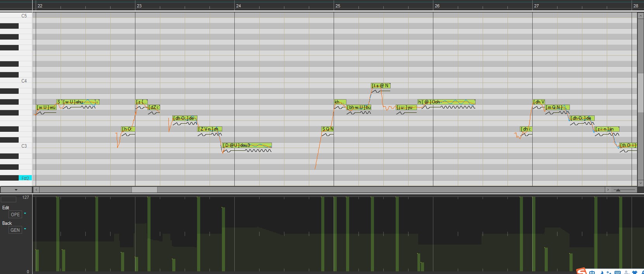644x274 pixels.
Task: Open the Back parameter dropdown beside GEN
Action: pos(25,229)
